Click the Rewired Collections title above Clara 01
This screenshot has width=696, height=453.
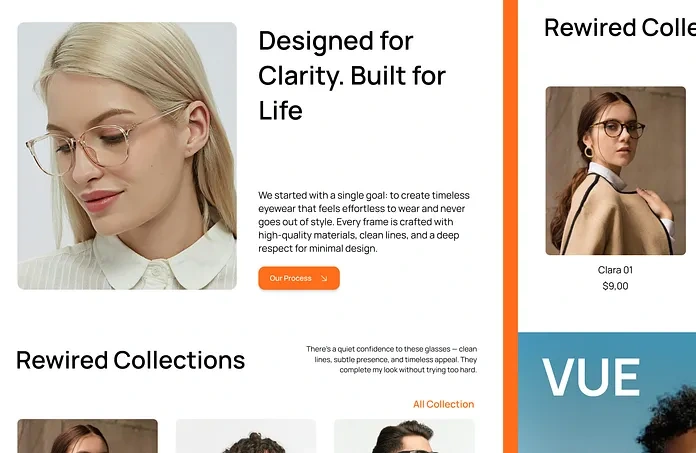coord(620,28)
